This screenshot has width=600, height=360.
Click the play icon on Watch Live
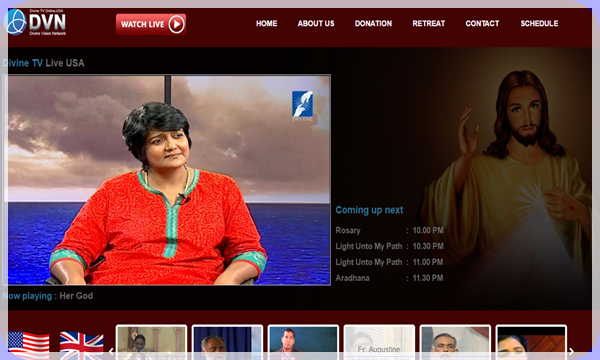(176, 24)
